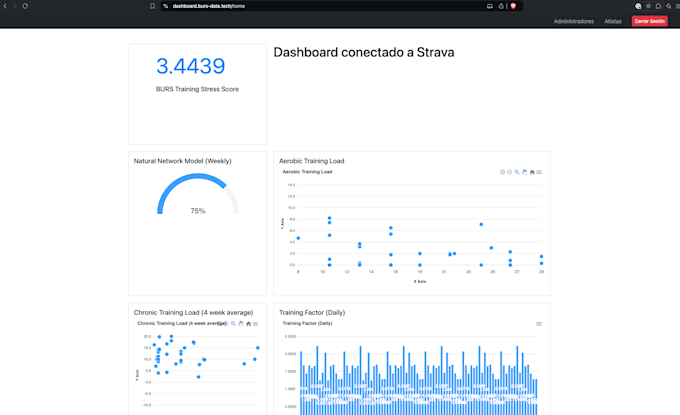The height and width of the screenshot is (415, 680).
Task: Select selection-zoom tool in Aerobic chart
Action: [x=517, y=172]
